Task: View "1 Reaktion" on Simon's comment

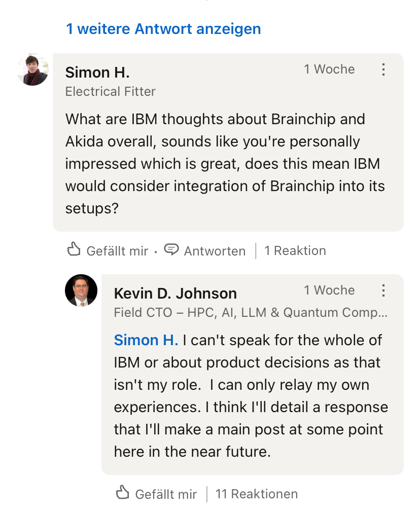Action: [295, 250]
